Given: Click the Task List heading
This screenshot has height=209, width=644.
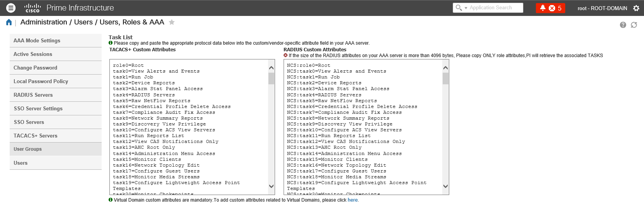Looking at the screenshot, I should pyautogui.click(x=121, y=37).
